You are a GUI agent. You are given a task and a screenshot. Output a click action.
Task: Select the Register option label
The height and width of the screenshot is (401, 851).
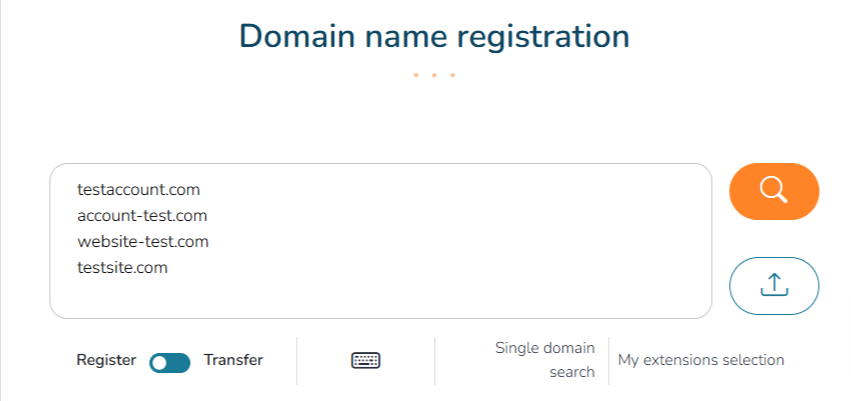106,360
